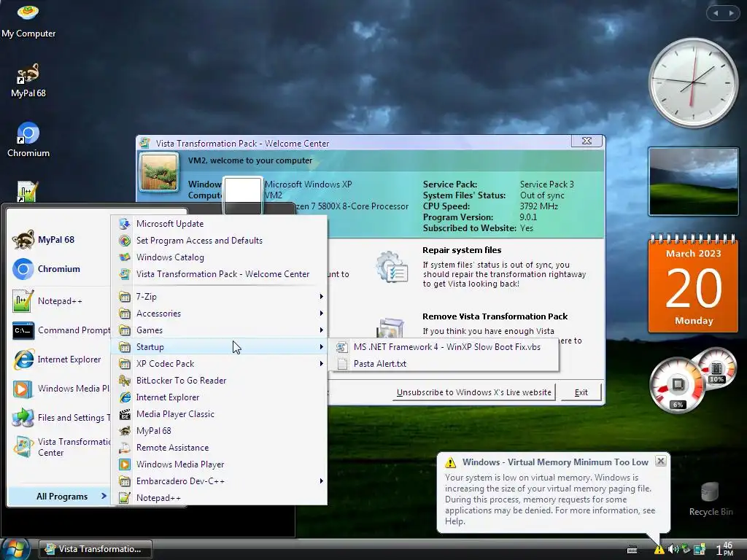
Task: Open Internet Explorer in All Programs list
Action: click(x=219, y=397)
